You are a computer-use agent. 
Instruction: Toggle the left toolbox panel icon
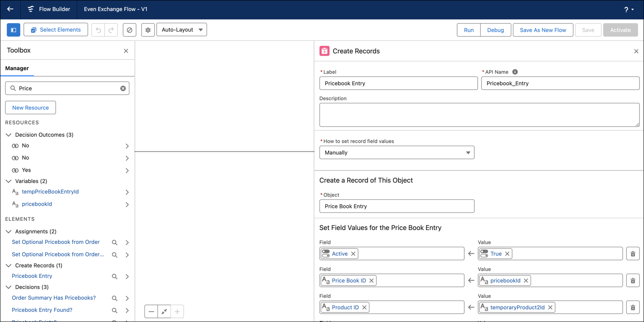point(13,30)
